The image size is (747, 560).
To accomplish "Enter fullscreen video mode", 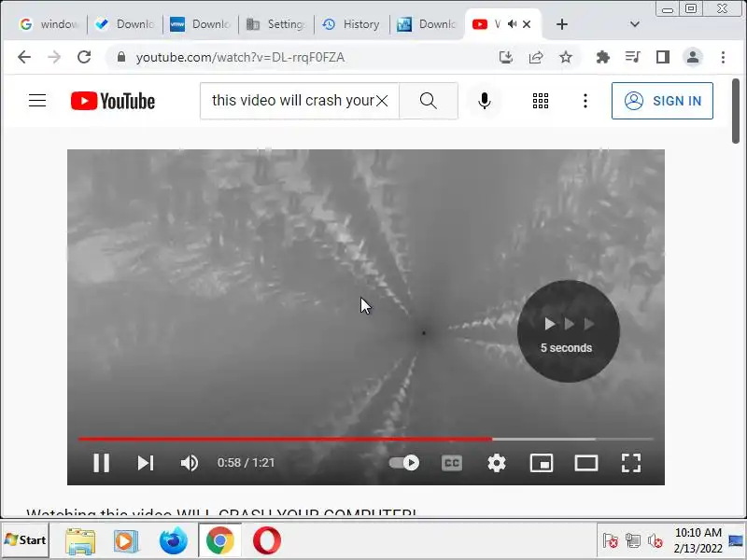I will click(631, 463).
